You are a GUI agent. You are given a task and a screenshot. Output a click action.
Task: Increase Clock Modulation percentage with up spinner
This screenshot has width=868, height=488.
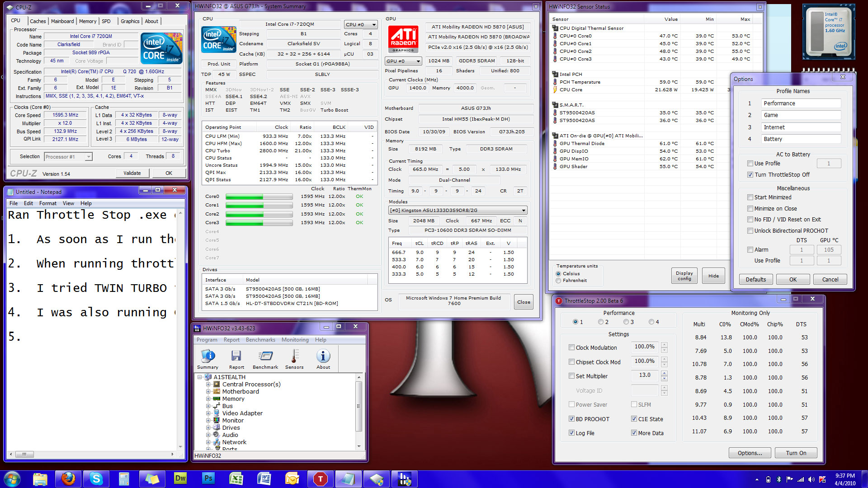(x=664, y=345)
